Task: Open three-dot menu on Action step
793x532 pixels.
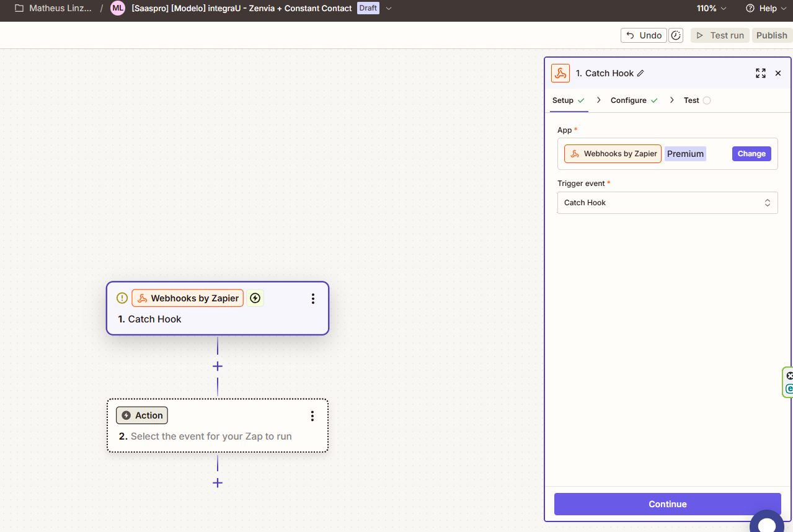Action: 312,416
